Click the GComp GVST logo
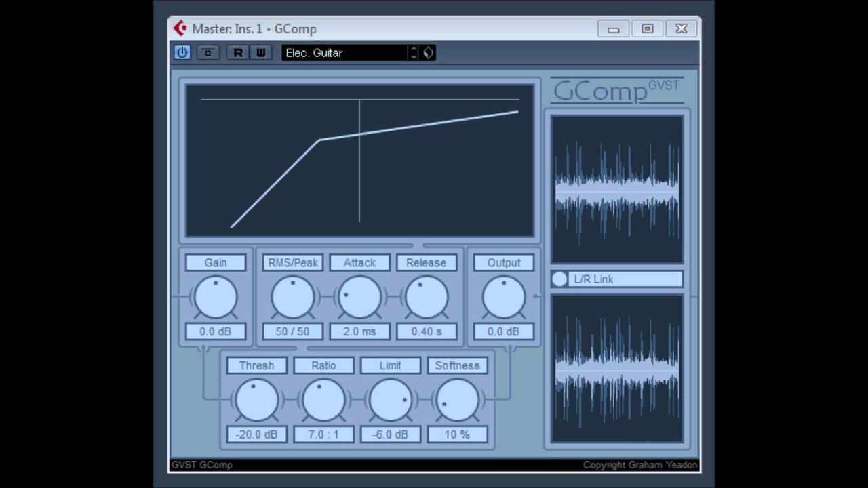868x488 pixels. [x=617, y=90]
